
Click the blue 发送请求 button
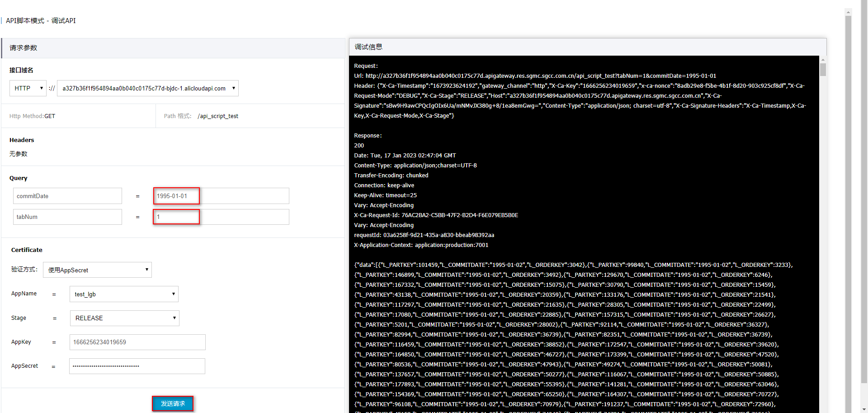172,403
